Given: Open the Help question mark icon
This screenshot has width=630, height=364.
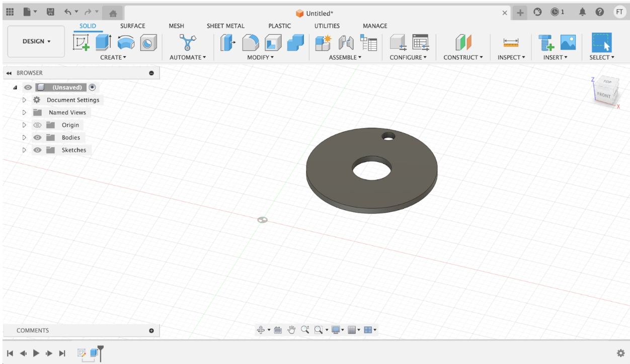Looking at the screenshot, I should (599, 12).
